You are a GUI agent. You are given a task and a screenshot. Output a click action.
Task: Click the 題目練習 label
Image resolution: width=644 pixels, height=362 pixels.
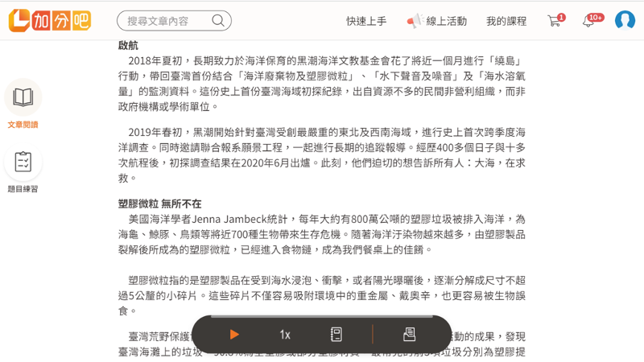(x=23, y=189)
